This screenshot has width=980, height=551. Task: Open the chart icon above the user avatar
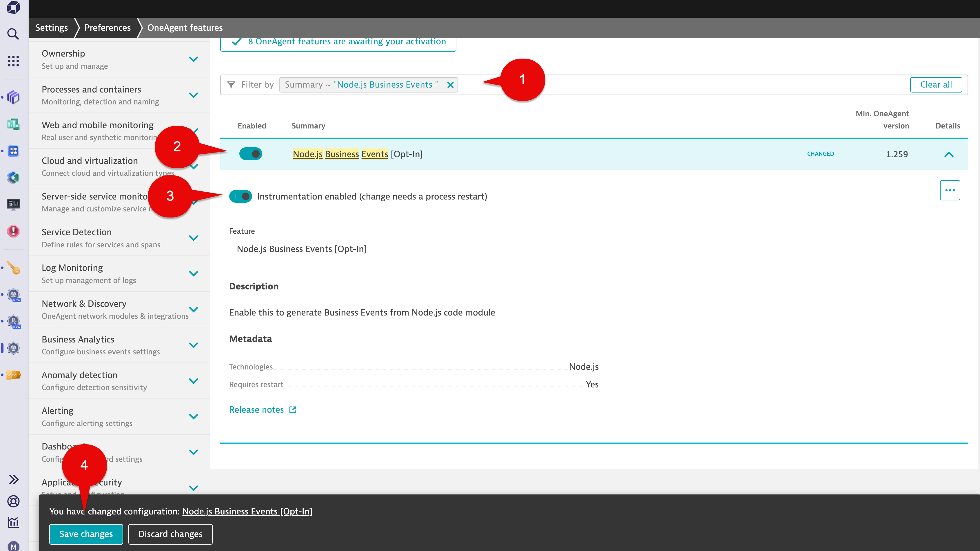pos(13,523)
